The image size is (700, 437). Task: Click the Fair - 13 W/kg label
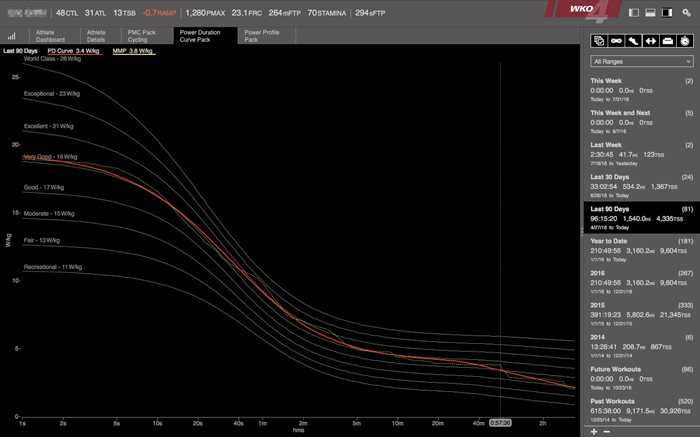coord(42,241)
